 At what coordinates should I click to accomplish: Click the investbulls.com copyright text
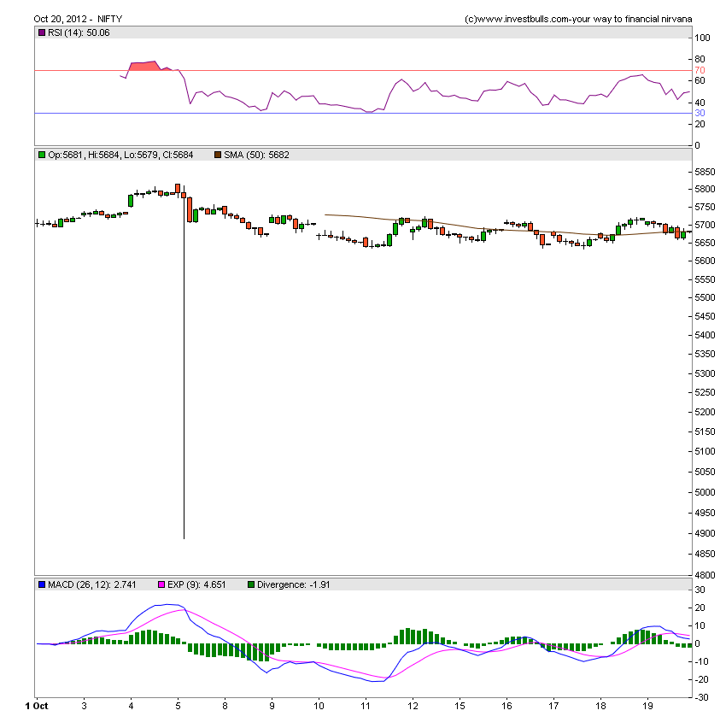[x=578, y=19]
